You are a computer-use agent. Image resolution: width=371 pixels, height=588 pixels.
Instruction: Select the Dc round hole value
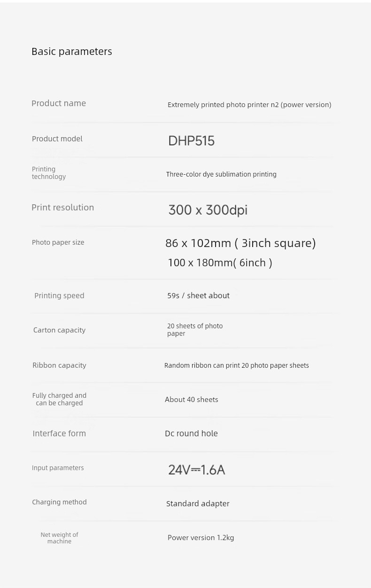pyautogui.click(x=191, y=433)
